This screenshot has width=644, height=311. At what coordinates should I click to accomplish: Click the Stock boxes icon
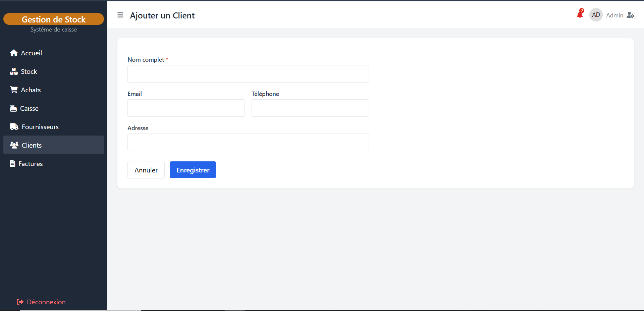click(x=14, y=71)
